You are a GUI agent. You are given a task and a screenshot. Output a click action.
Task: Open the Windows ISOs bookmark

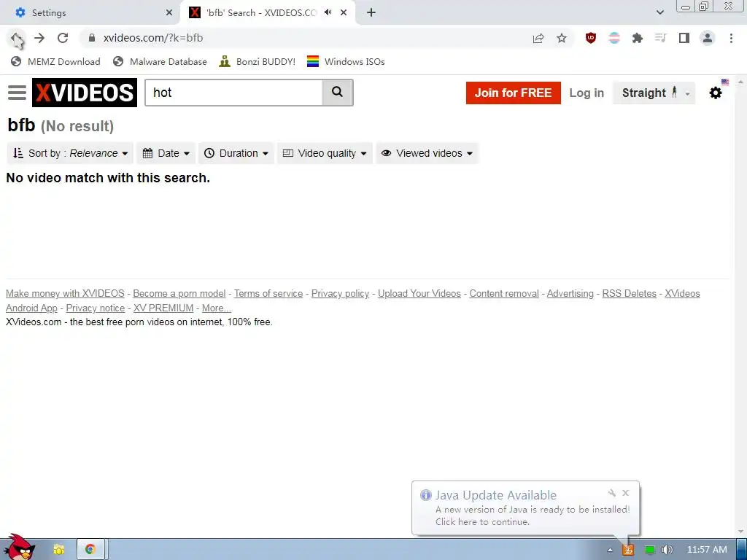pos(346,61)
